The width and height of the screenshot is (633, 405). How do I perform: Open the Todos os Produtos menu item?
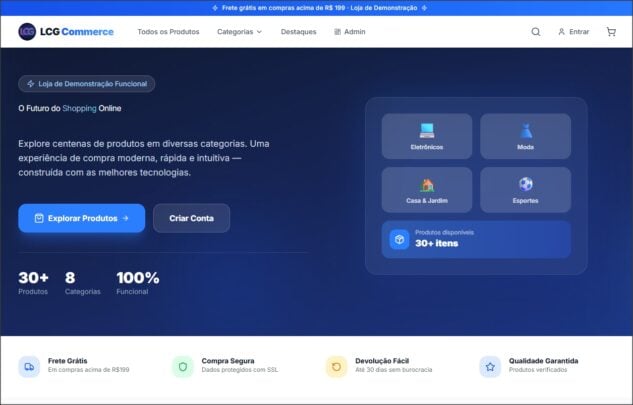tap(168, 32)
